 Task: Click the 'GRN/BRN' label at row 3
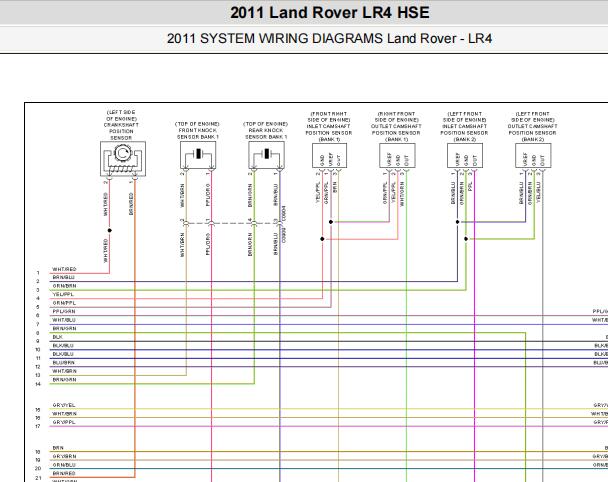coord(64,286)
